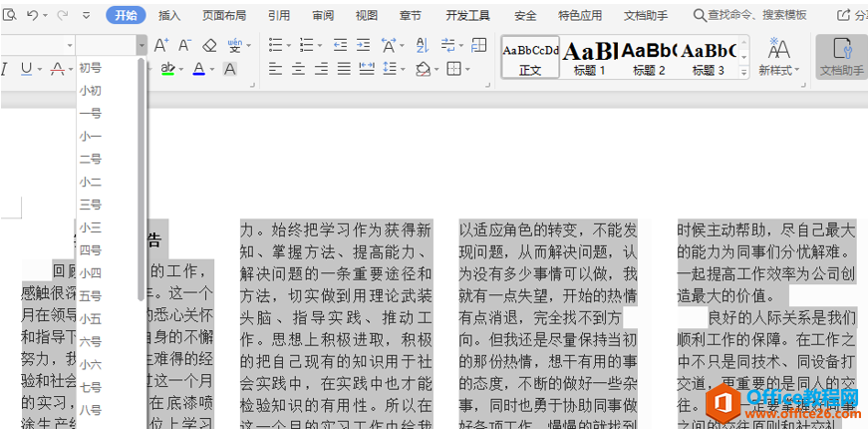Decrease font size with A- icon
Screen dimensions: 868x431
point(185,45)
